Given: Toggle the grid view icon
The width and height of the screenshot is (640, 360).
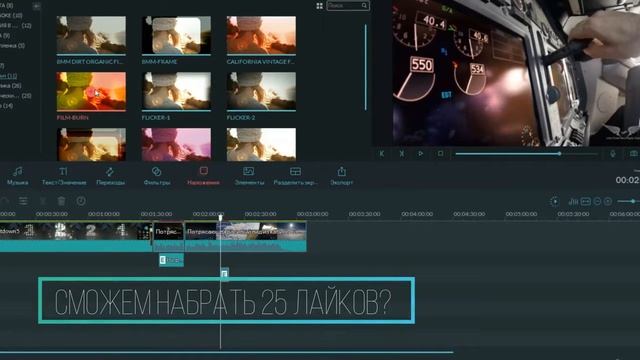Looking at the screenshot, I should [x=320, y=6].
